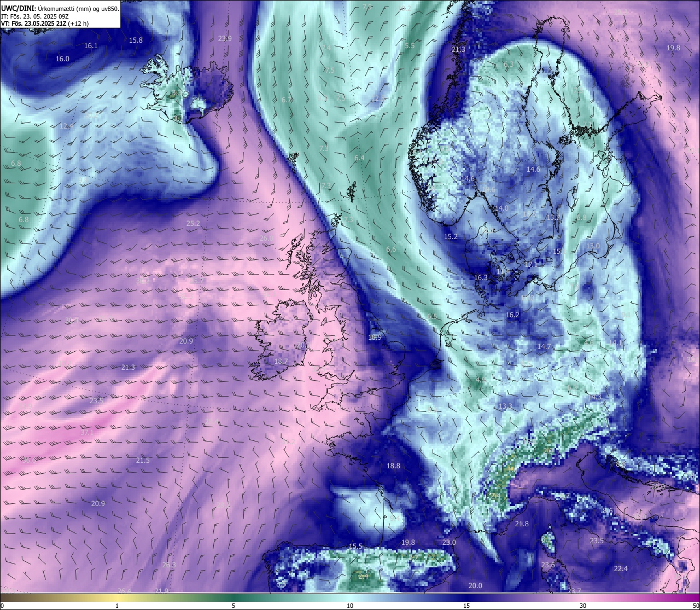Click the 15.2 value in the Skagerrak
This screenshot has height=610, width=700.
click(451, 236)
